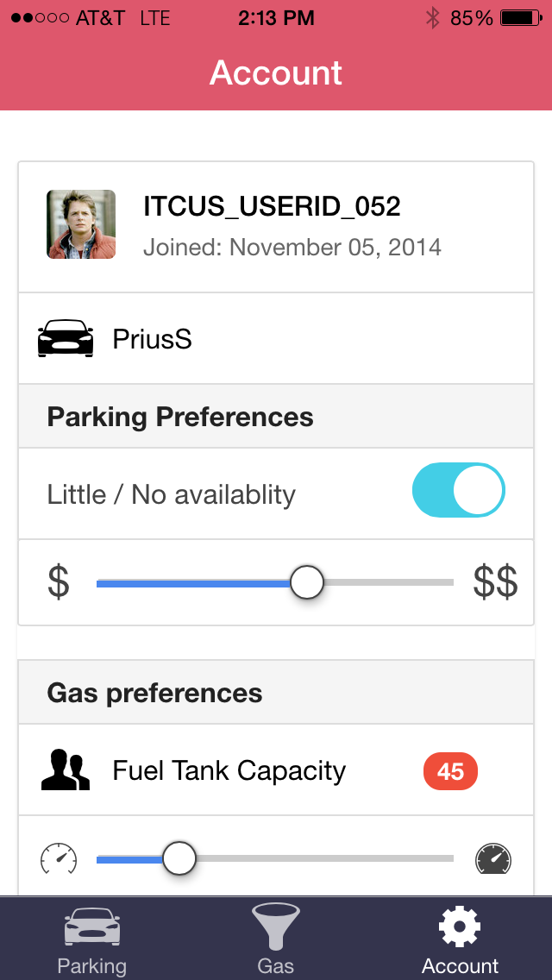
Task: Open the Gas tab
Action: coord(276,939)
